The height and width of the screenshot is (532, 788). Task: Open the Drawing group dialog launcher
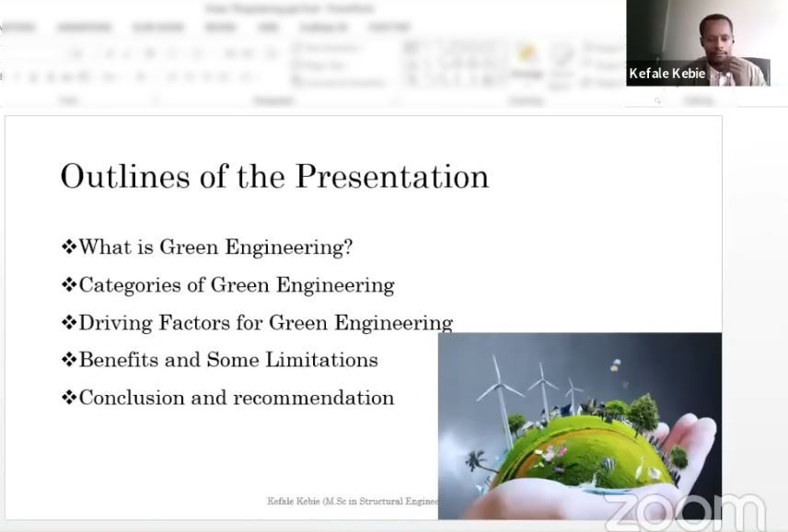click(x=658, y=101)
